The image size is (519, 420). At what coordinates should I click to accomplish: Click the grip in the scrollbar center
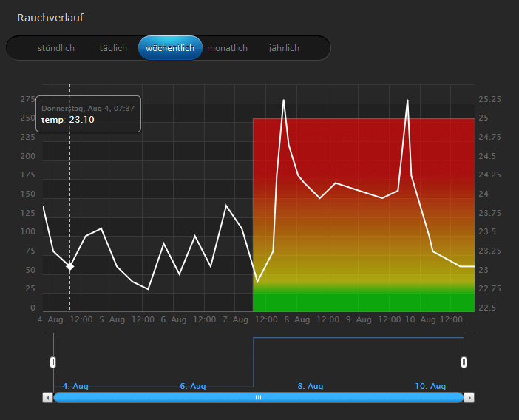point(258,397)
